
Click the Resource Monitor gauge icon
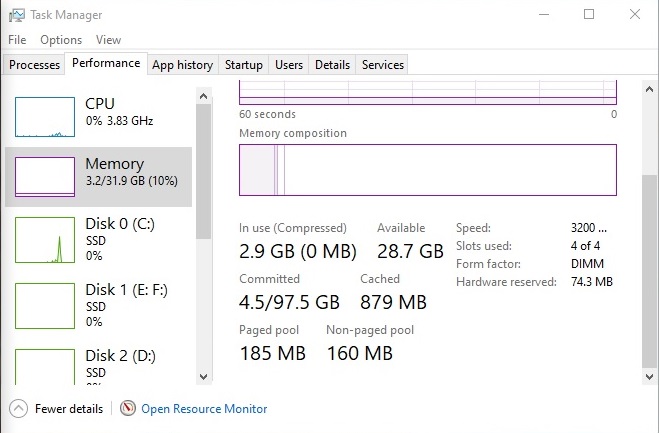[128, 408]
